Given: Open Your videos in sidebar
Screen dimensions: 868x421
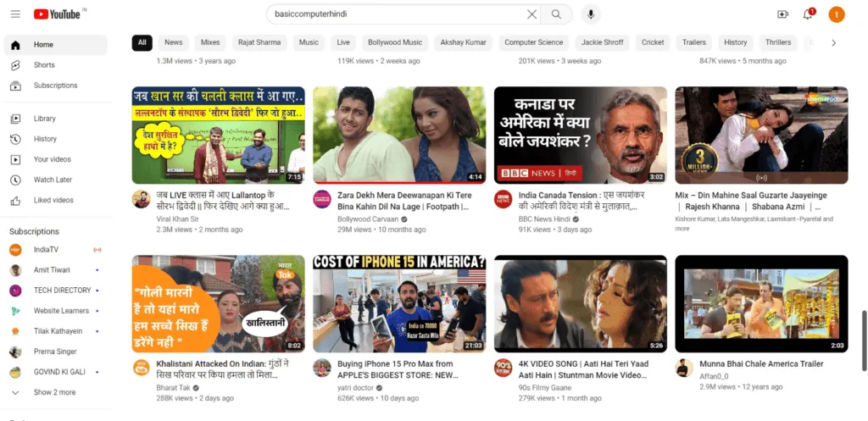Looking at the screenshot, I should coord(55,159).
